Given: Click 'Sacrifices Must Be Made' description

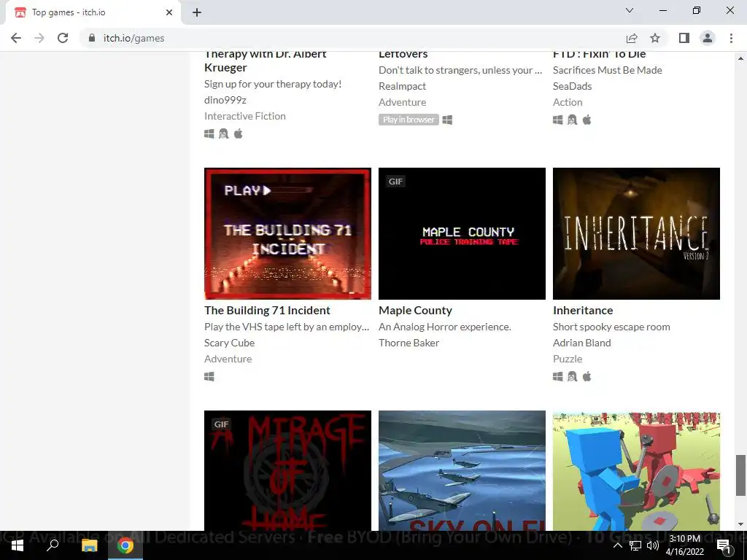Looking at the screenshot, I should pyautogui.click(x=608, y=70).
